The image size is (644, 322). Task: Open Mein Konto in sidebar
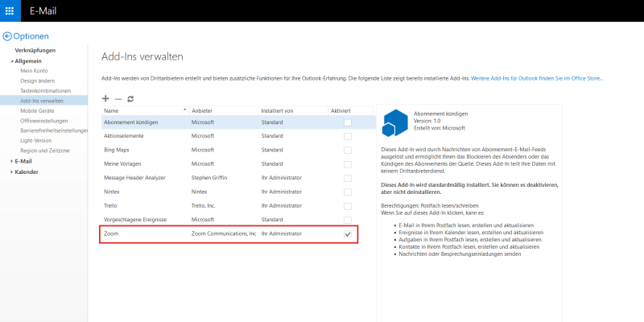click(34, 71)
